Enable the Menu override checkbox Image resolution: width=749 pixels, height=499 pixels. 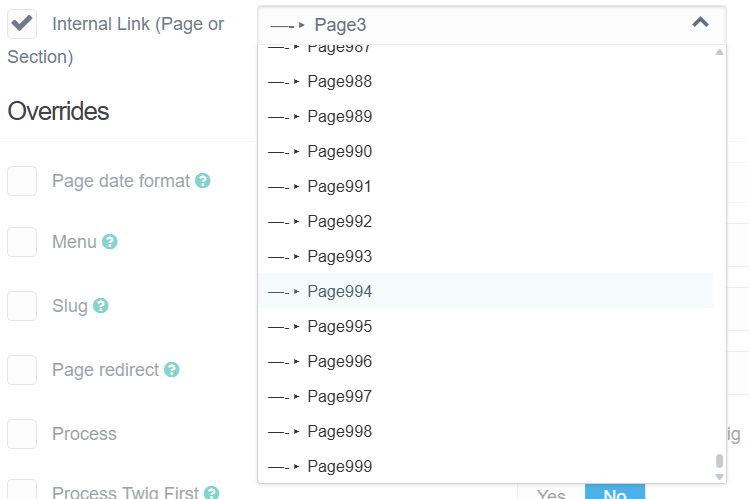coord(22,242)
